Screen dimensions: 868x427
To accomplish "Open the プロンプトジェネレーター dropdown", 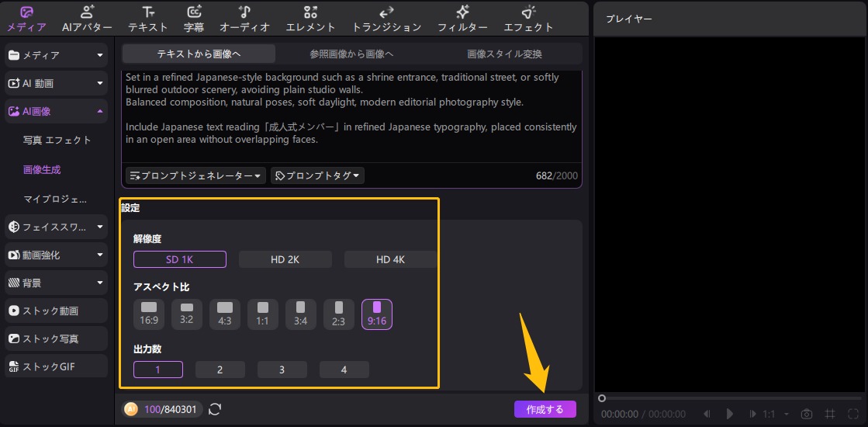I will [196, 175].
